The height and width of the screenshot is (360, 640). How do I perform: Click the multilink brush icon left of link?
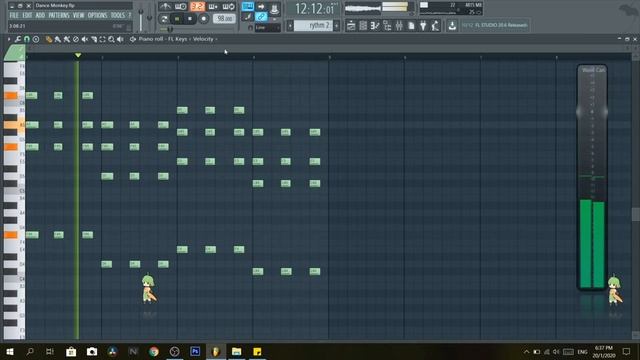247,17
